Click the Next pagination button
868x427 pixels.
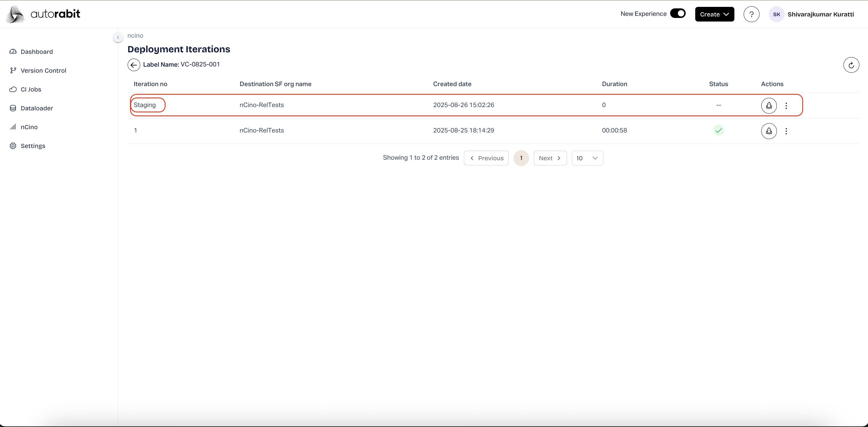(x=550, y=158)
